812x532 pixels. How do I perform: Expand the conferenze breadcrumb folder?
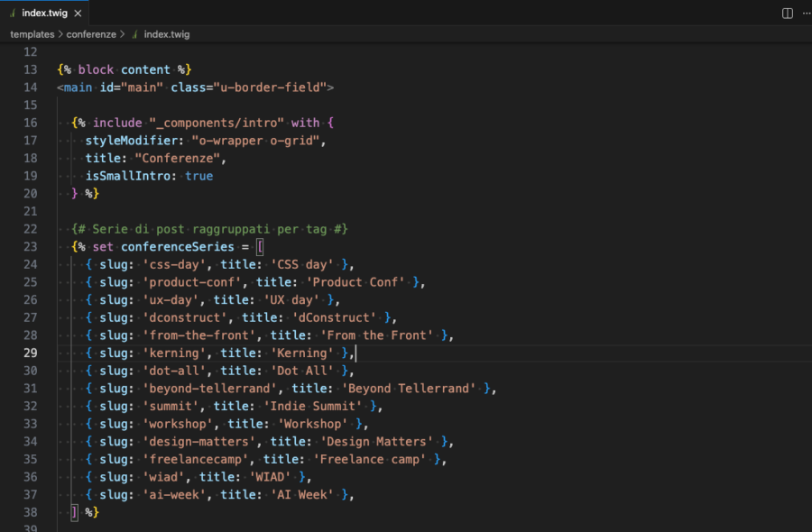tap(91, 34)
